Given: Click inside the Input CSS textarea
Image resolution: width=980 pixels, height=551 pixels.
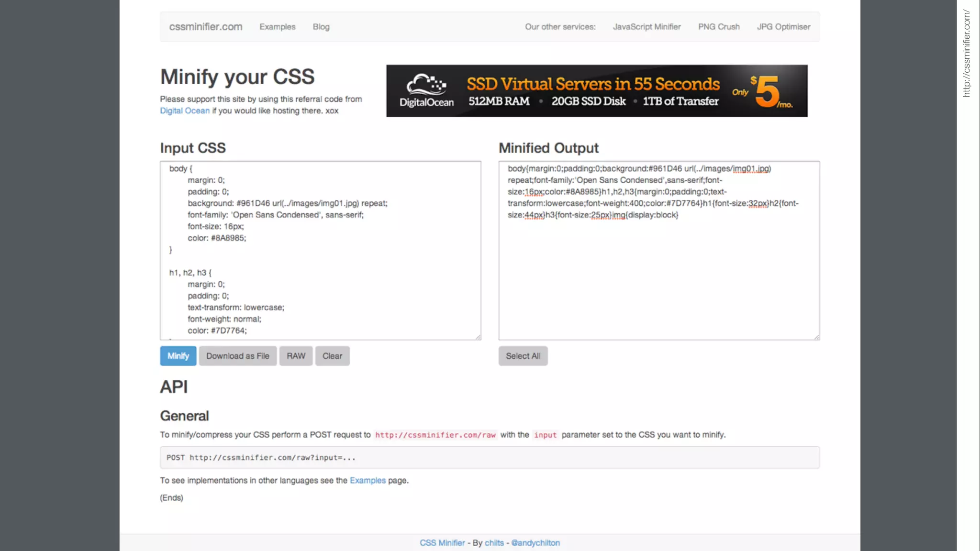Looking at the screenshot, I should coord(321,250).
